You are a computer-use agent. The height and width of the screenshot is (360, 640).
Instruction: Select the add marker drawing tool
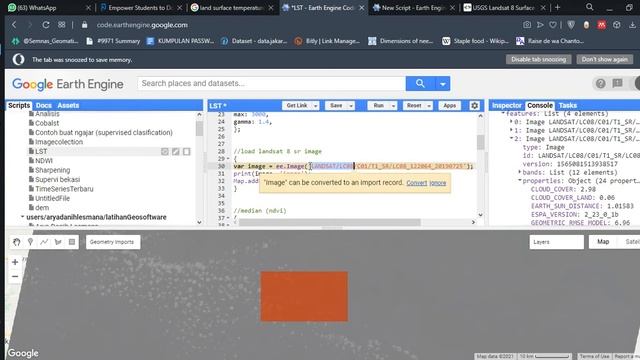point(30,242)
